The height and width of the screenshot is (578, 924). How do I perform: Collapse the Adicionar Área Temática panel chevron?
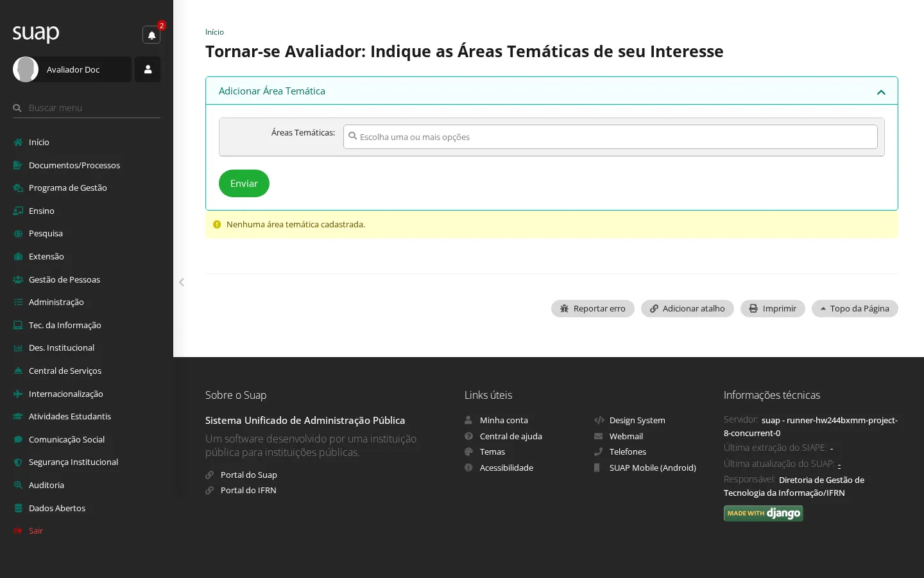[881, 92]
